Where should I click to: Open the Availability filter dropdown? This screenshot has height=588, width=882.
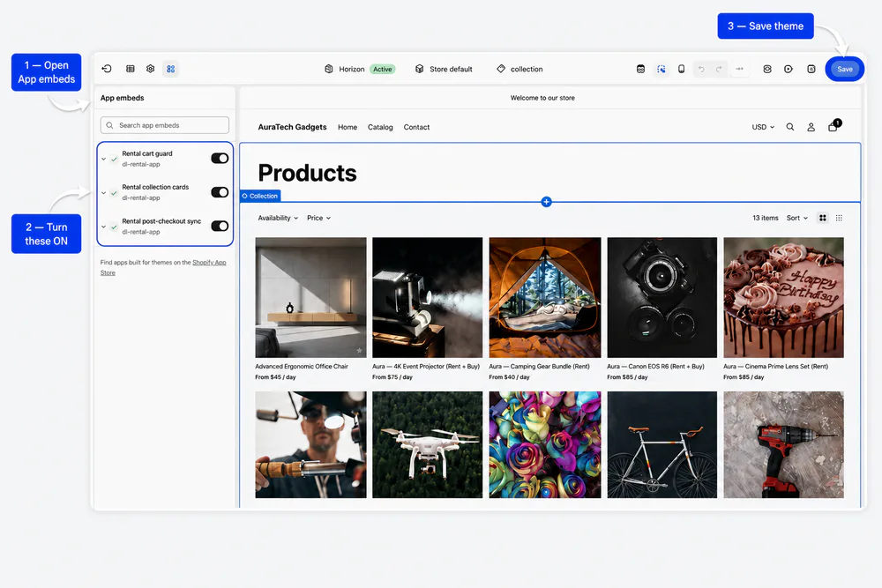[x=278, y=218]
